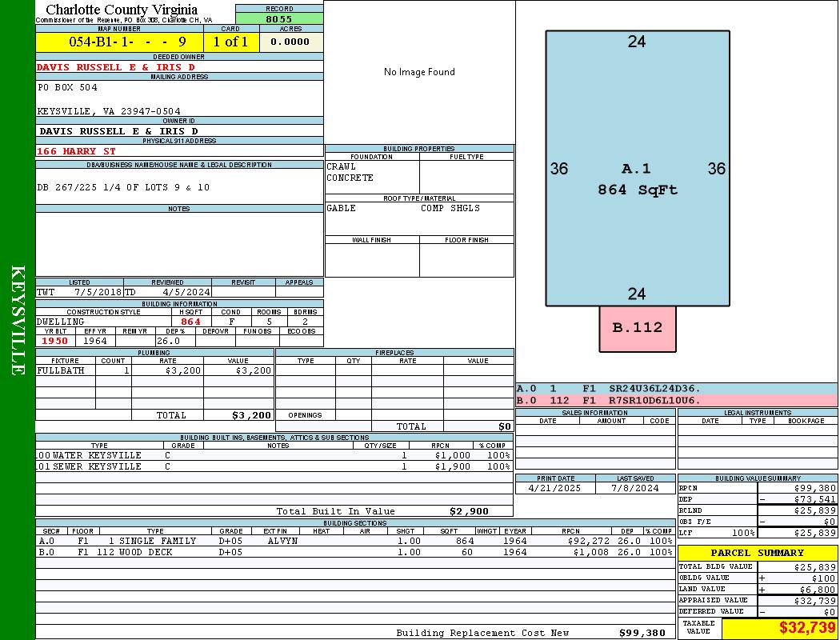
Task: Click the year built 1950 value
Action: 55,341
